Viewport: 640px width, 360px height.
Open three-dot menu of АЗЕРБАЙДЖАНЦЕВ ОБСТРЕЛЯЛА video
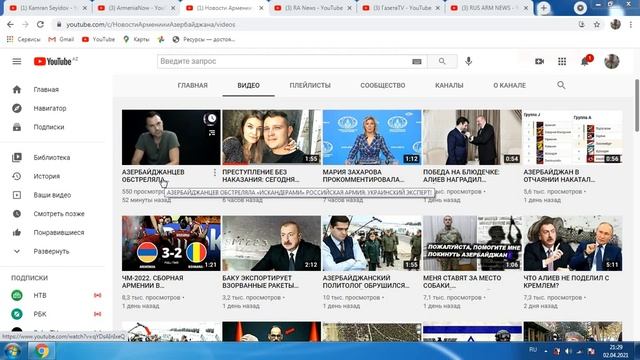[x=215, y=172]
